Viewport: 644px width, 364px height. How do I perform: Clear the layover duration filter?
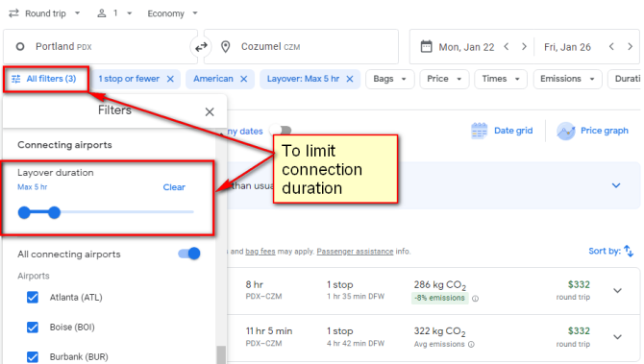(174, 187)
